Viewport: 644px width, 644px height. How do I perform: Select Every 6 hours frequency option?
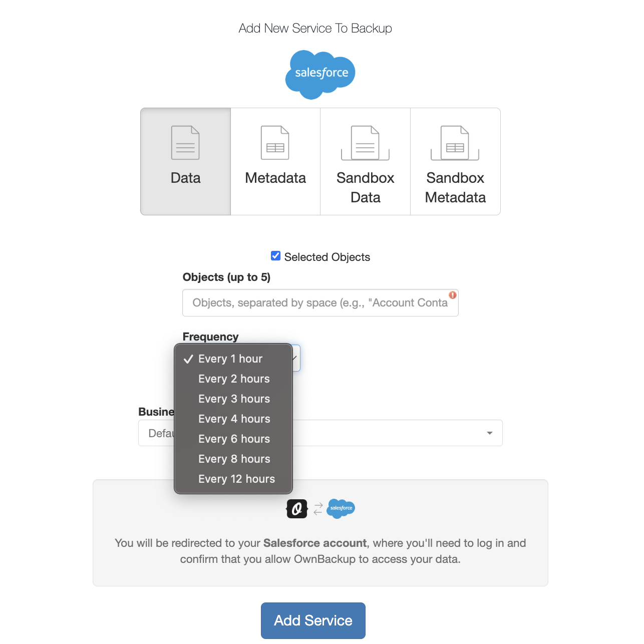tap(233, 439)
